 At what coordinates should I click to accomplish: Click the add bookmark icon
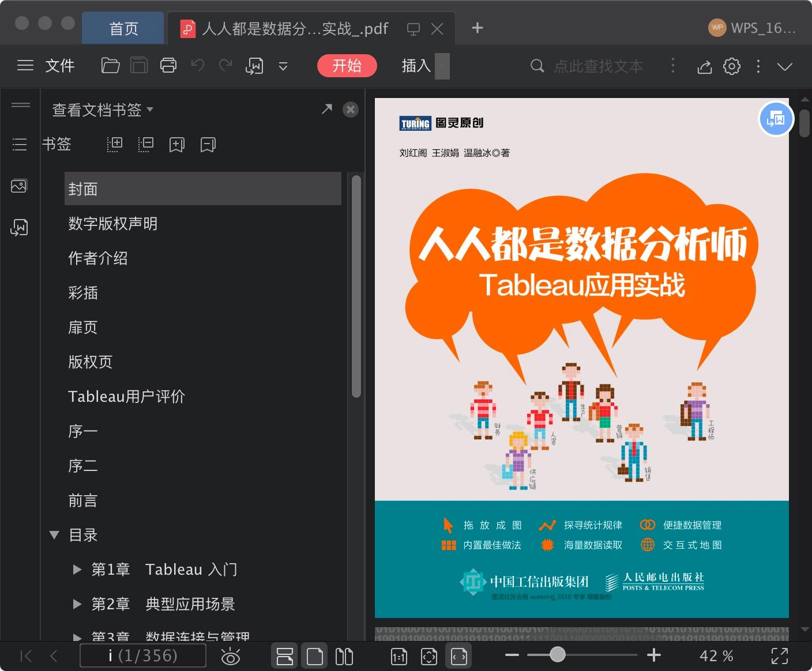[177, 144]
